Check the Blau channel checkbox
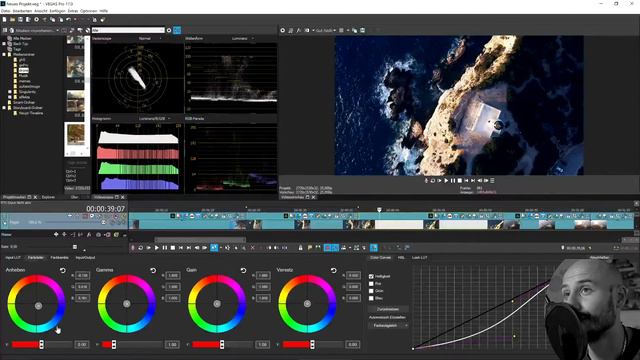Viewport: 640px width, 360px height. click(x=371, y=298)
